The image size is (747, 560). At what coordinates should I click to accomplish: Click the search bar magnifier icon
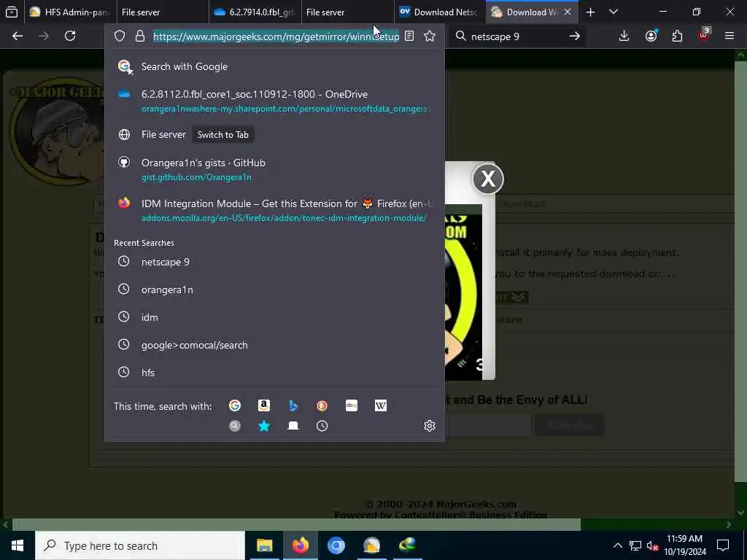click(x=461, y=36)
